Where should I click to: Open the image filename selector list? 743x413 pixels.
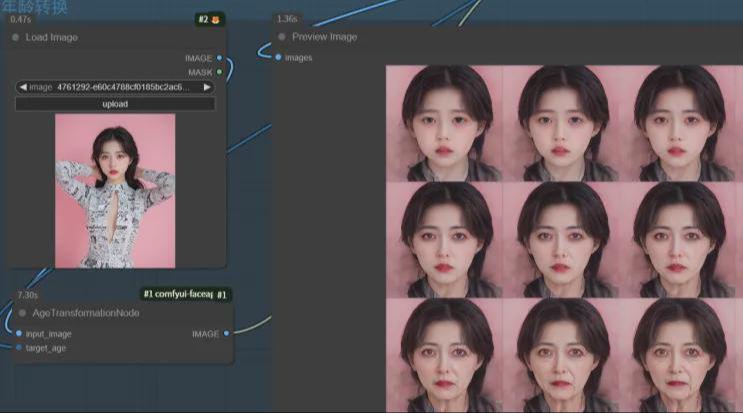tap(115, 87)
